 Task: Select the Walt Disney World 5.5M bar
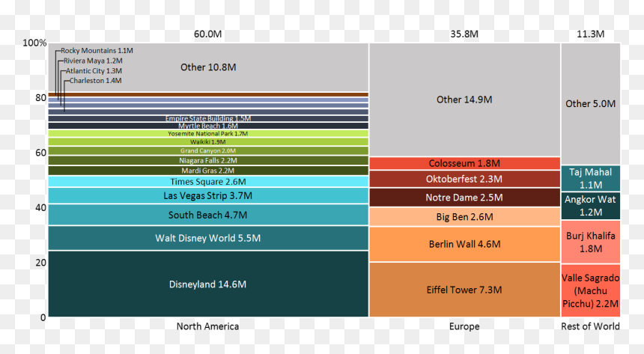[x=208, y=238]
